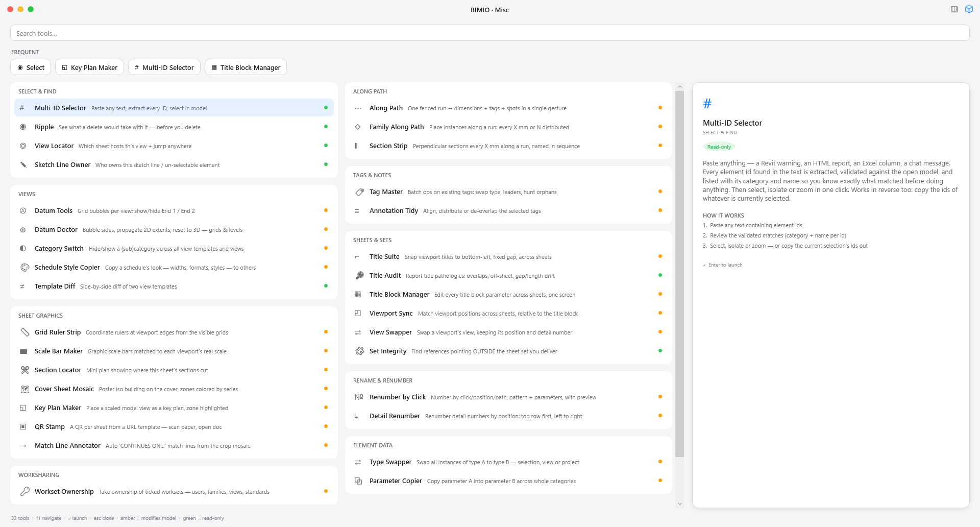This screenshot has height=527, width=980.
Task: Click the scroll up arrow of tool list
Action: 679,86
